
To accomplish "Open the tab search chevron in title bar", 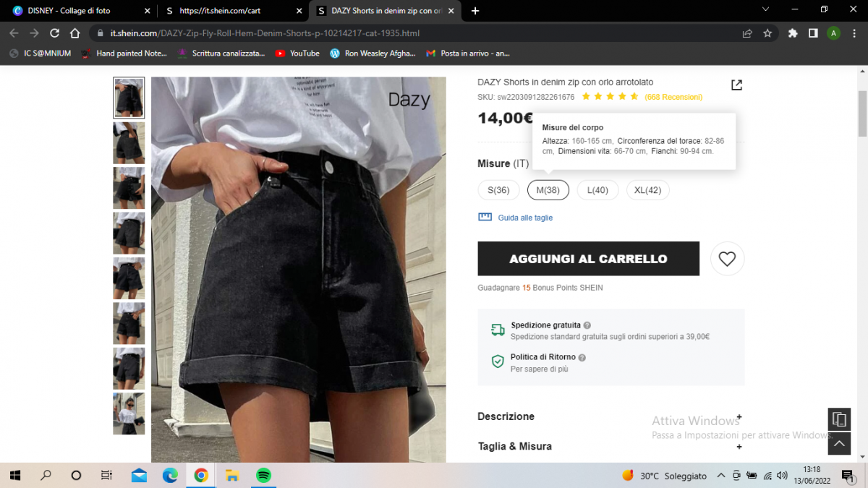I will 766,9.
